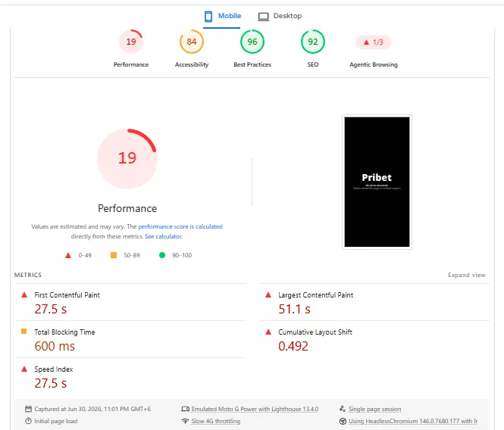
Task: Click the Agentic Browsing label
Action: 373,64
